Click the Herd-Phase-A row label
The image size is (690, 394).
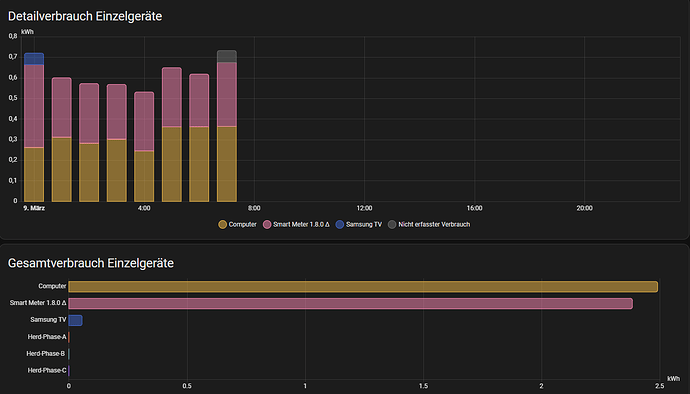click(x=47, y=337)
